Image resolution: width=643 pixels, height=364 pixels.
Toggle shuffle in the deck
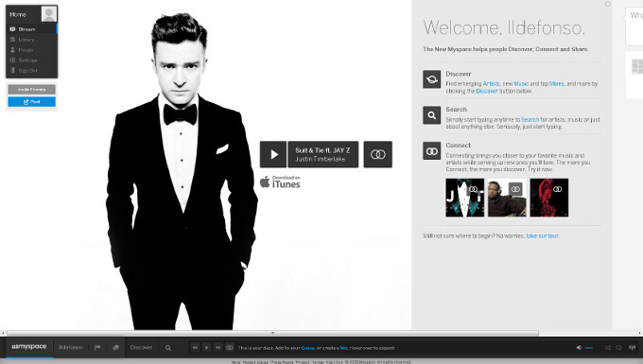point(608,348)
